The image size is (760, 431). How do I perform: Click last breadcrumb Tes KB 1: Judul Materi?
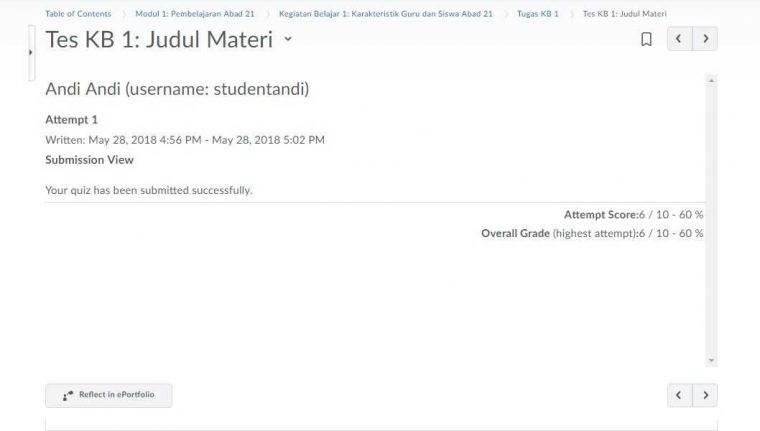click(624, 14)
